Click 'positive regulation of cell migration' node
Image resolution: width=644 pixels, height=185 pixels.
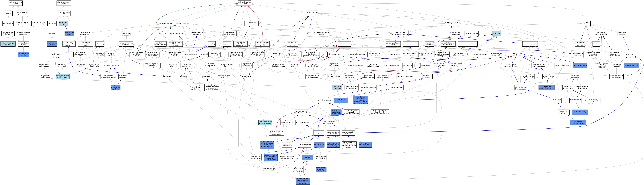(63, 76)
